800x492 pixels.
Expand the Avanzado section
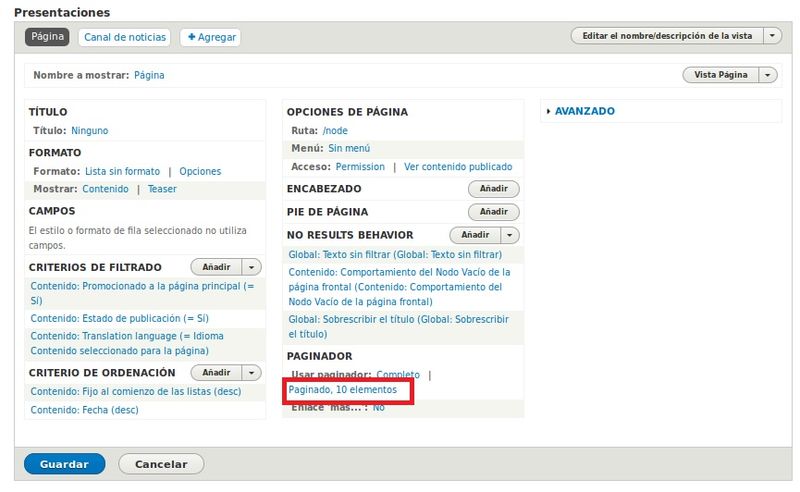584,111
